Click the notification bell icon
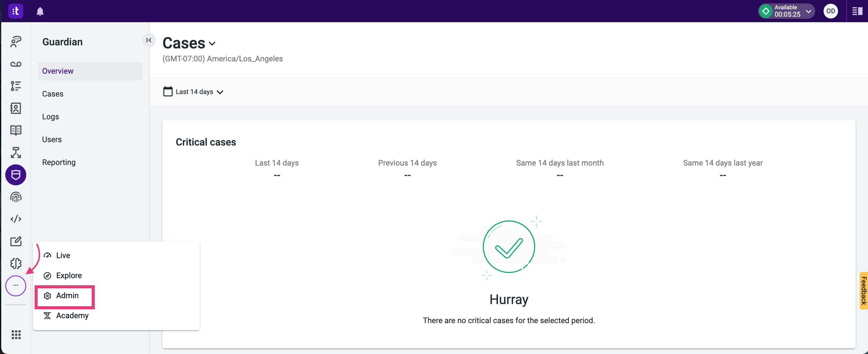The height and width of the screenshot is (354, 868). click(x=40, y=11)
